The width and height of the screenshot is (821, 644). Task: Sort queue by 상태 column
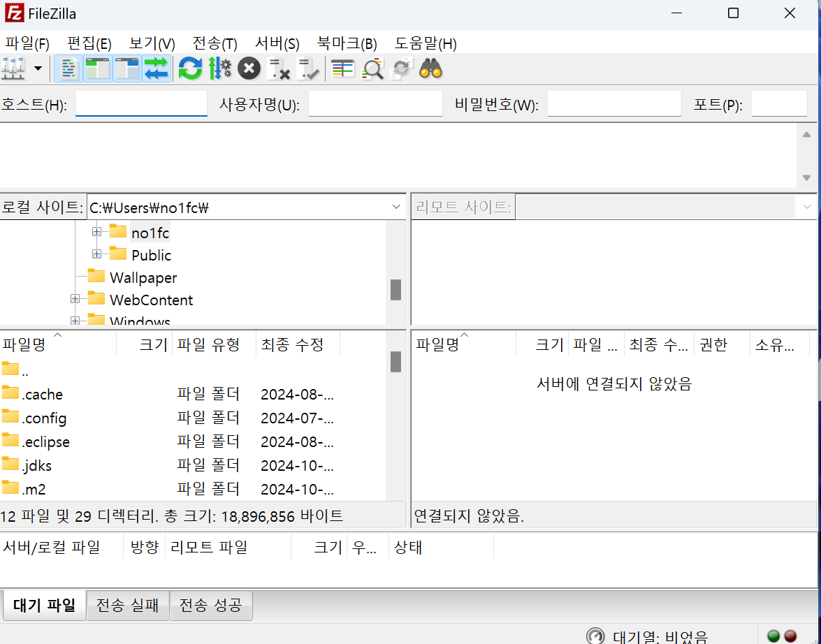[441, 547]
